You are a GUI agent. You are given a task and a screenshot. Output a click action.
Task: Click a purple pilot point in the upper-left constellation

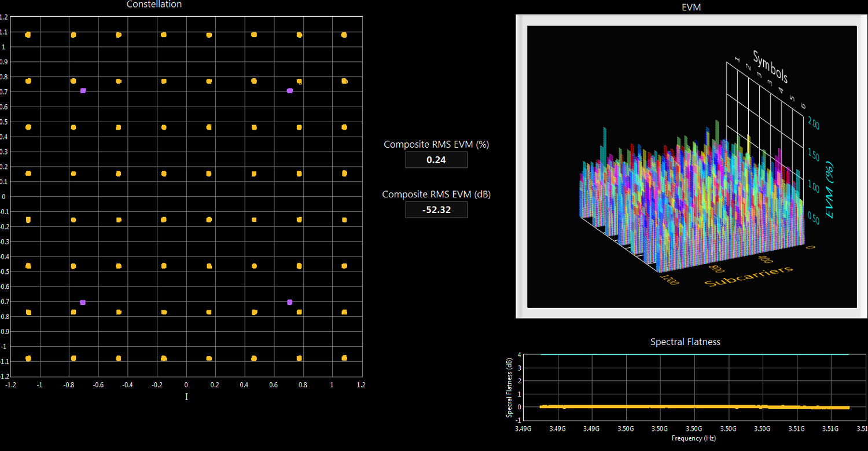[83, 90]
